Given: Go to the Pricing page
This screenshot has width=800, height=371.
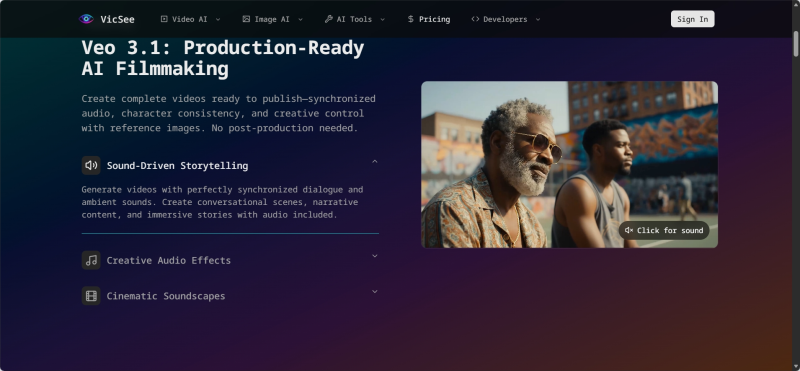Looking at the screenshot, I should (x=429, y=19).
